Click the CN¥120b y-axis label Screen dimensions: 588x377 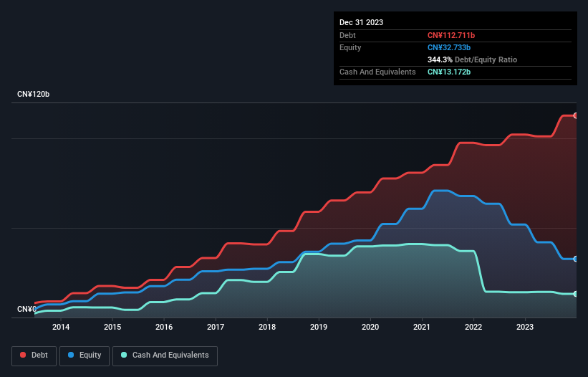click(34, 94)
